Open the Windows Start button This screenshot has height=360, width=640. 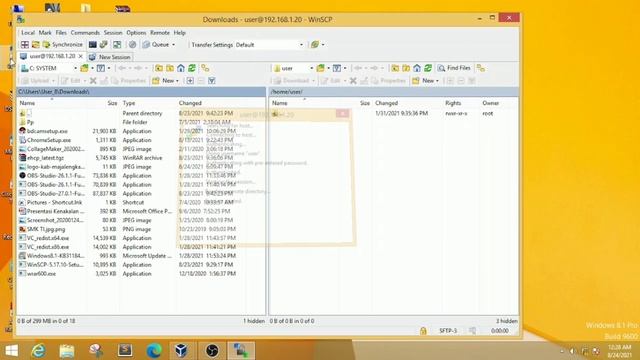pyautogui.click(x=11, y=351)
